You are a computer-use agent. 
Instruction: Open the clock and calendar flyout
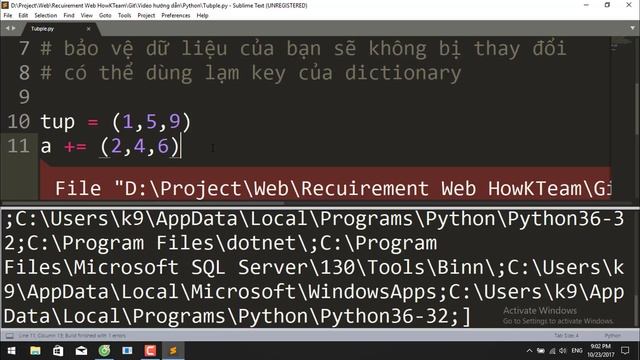[x=601, y=351]
